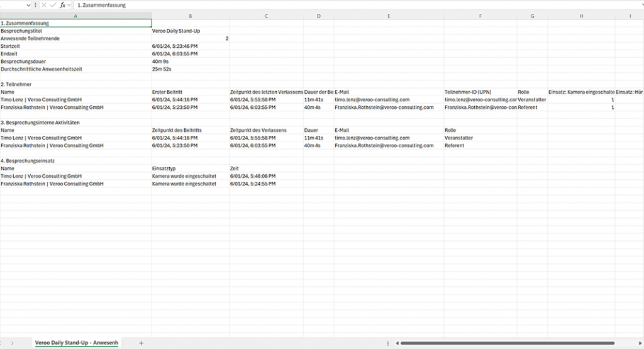Click the formula bar input field
Image resolution: width=644 pixels, height=349 pixels.
coord(357,5)
